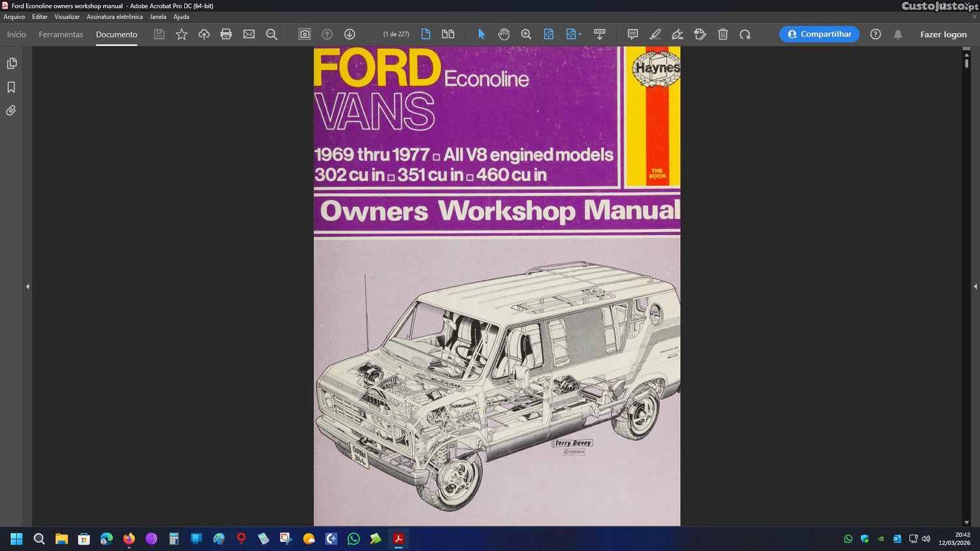Toggle two-page side-by-side view
Screen dimensions: 980x551
coord(448,35)
